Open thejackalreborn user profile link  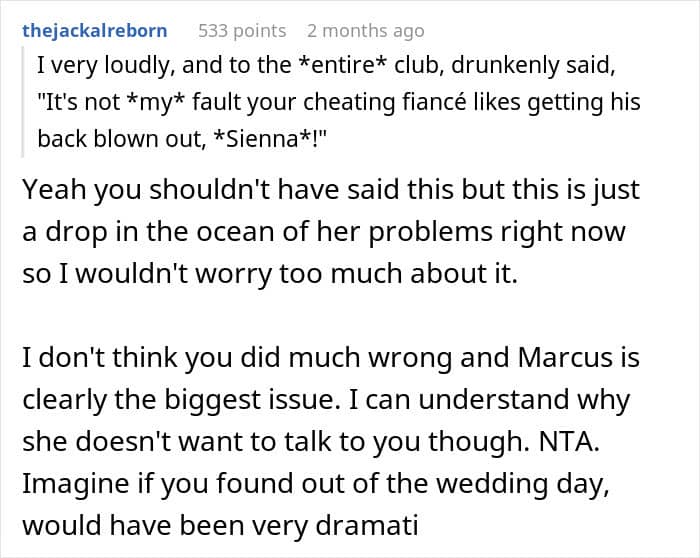(x=95, y=31)
